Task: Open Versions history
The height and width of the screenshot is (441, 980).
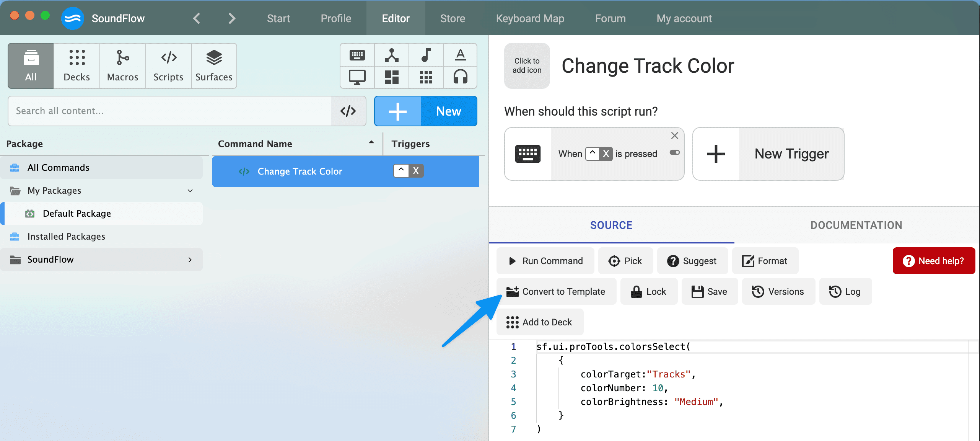Action: [778, 292]
